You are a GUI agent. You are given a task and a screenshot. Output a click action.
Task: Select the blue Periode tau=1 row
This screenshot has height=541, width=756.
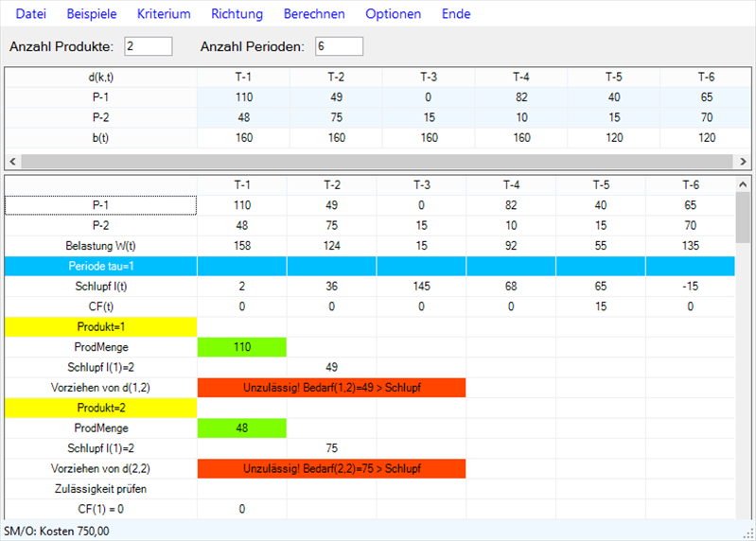tap(100, 266)
